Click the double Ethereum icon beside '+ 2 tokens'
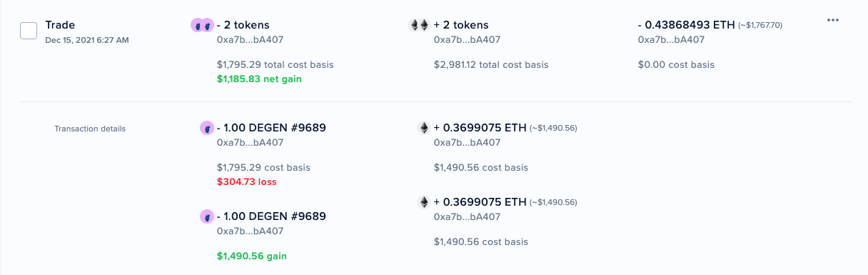The width and height of the screenshot is (868, 275). (x=419, y=25)
